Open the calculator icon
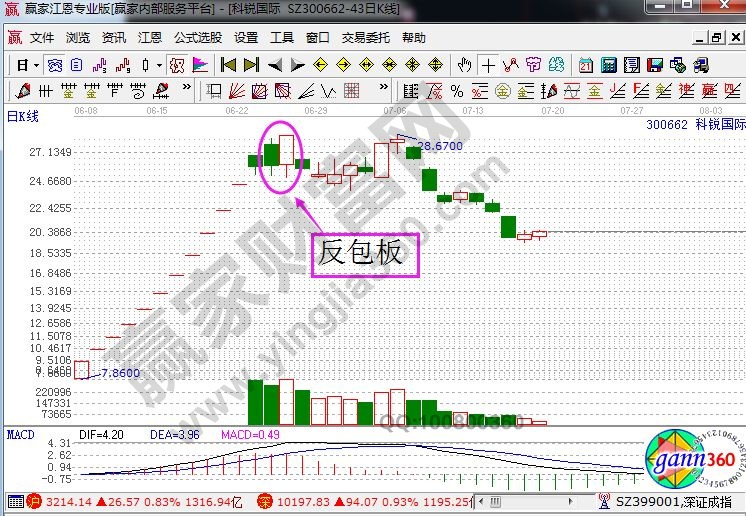Image resolution: width=746 pixels, height=516 pixels. (x=609, y=65)
